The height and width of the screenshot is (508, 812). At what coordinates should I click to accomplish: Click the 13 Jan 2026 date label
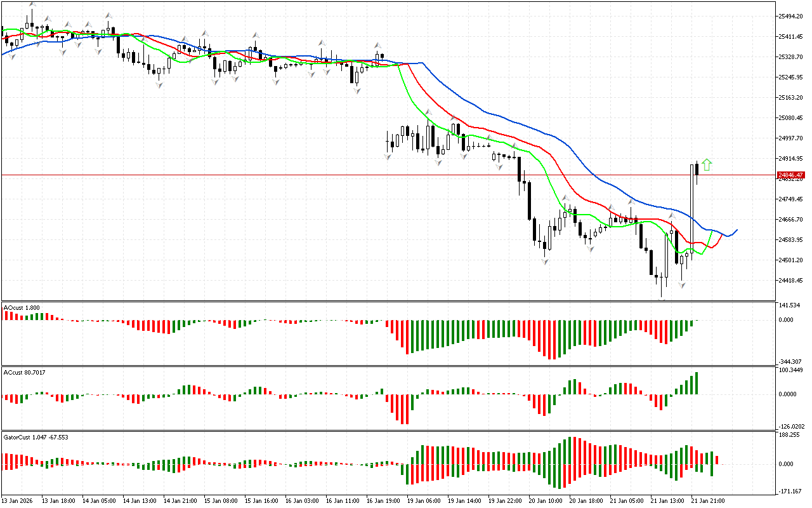(19, 501)
